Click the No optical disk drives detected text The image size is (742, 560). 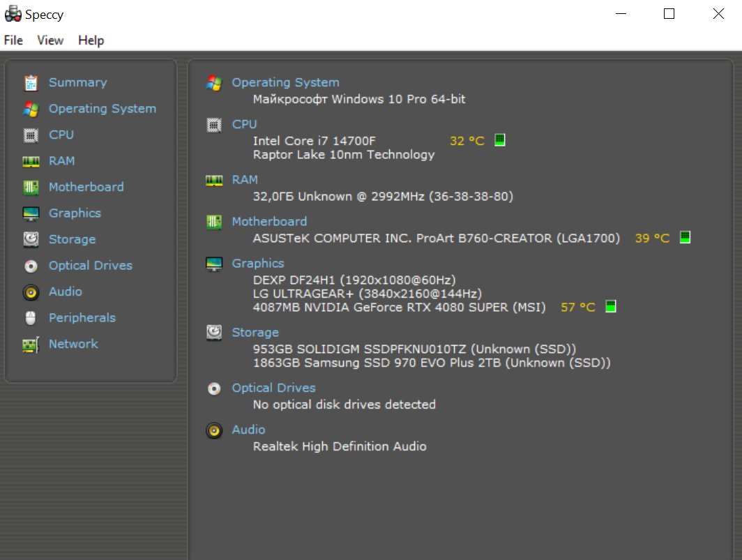(x=344, y=404)
